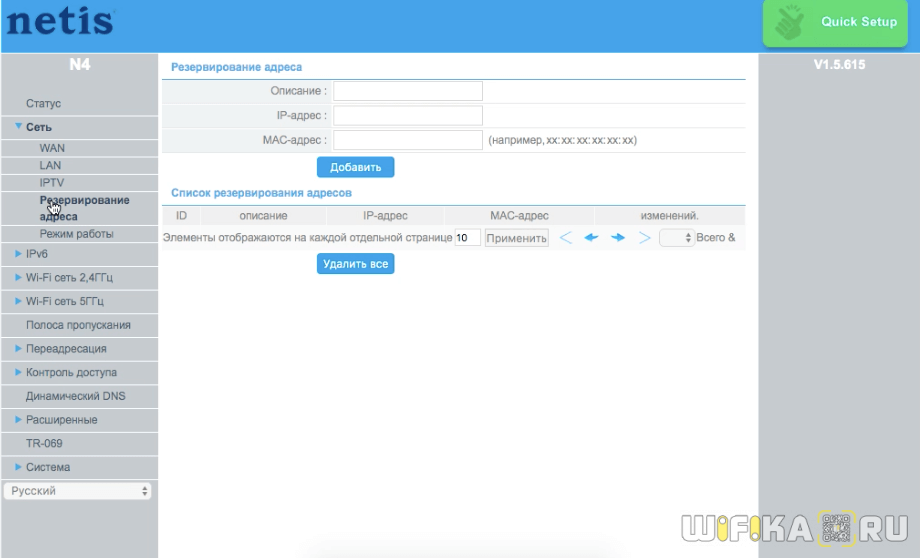920x558 pixels.
Task: Open the Русский language selector
Action: coord(78,491)
